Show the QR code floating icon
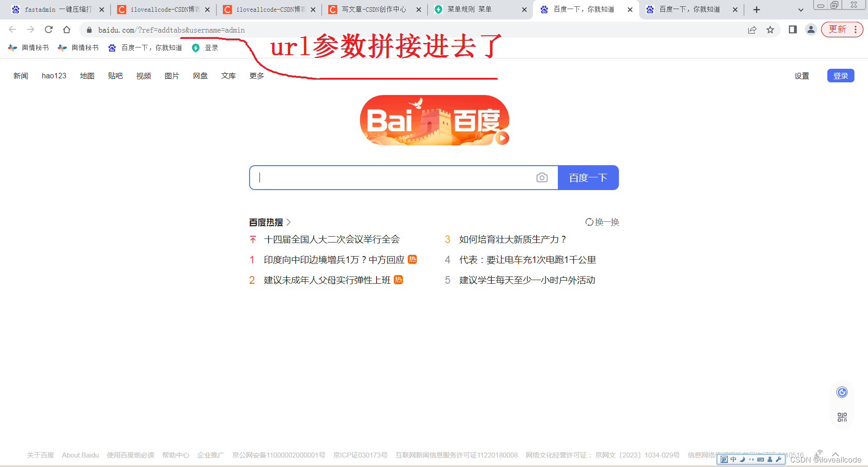 pos(842,417)
